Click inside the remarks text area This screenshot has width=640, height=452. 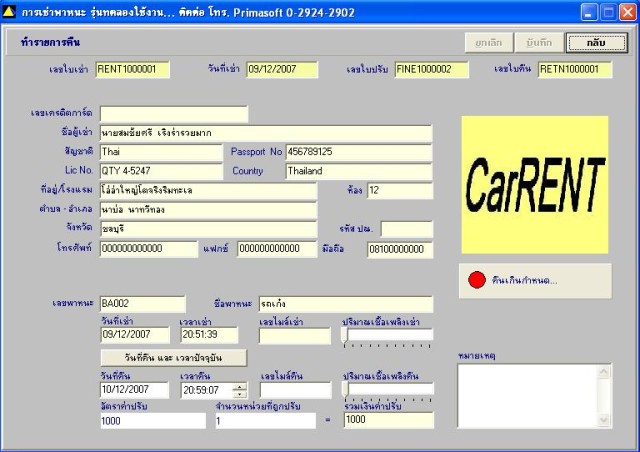pyautogui.click(x=527, y=396)
